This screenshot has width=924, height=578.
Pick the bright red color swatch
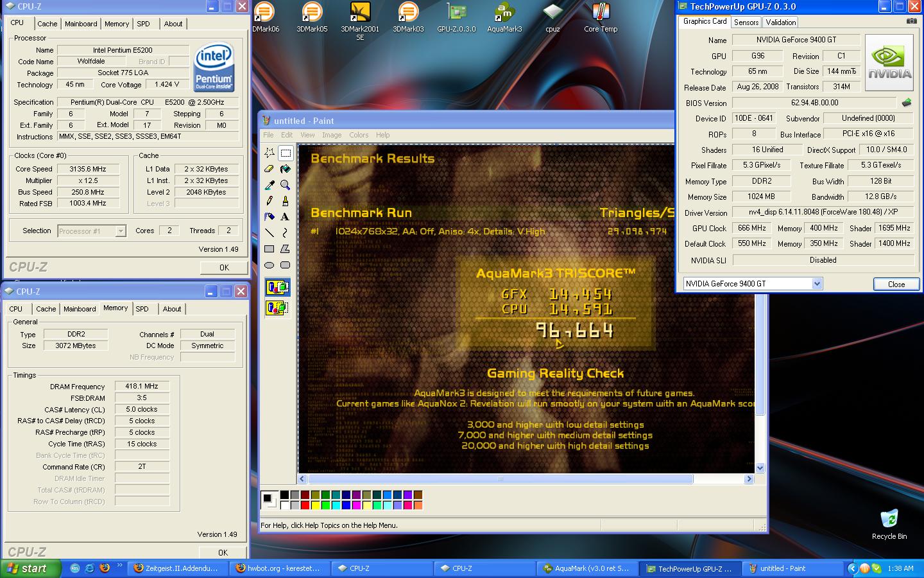305,505
